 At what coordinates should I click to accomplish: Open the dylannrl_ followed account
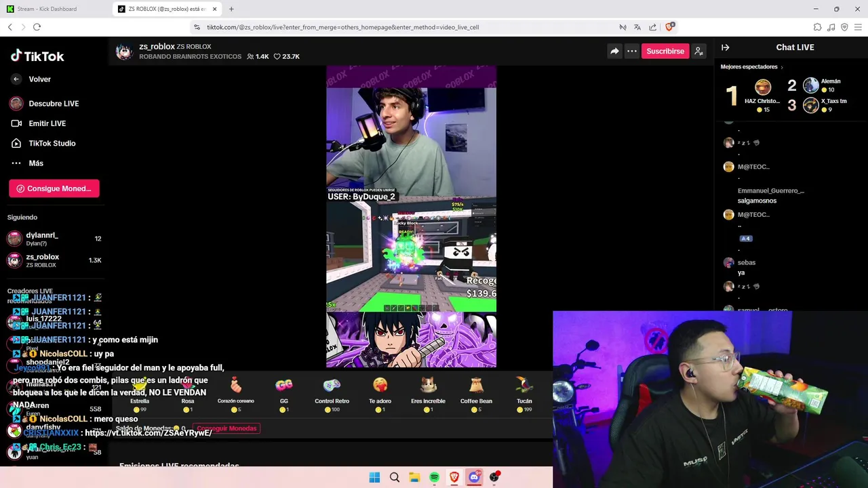click(x=54, y=239)
